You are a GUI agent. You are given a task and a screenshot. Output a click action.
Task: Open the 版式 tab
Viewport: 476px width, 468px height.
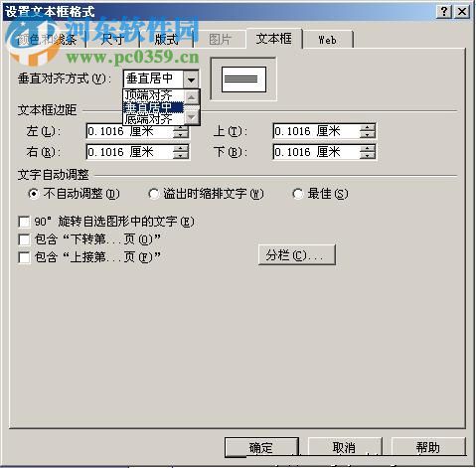click(x=166, y=40)
